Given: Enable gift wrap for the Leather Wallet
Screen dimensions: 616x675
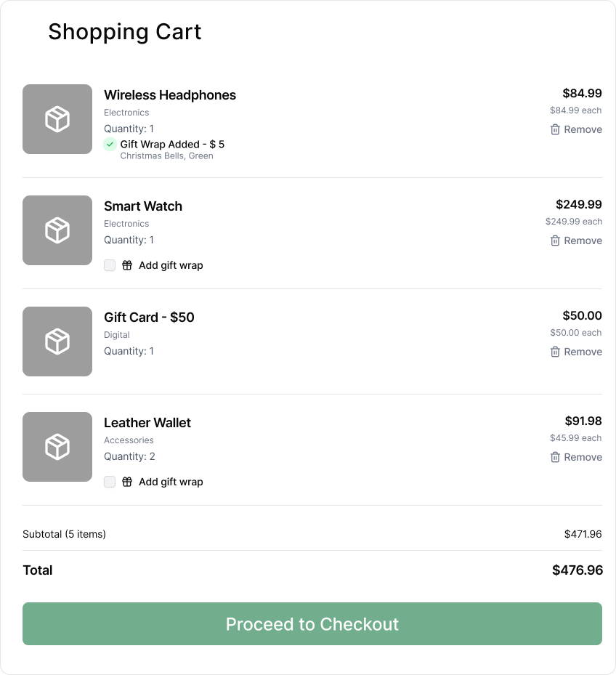Looking at the screenshot, I should click(x=110, y=482).
